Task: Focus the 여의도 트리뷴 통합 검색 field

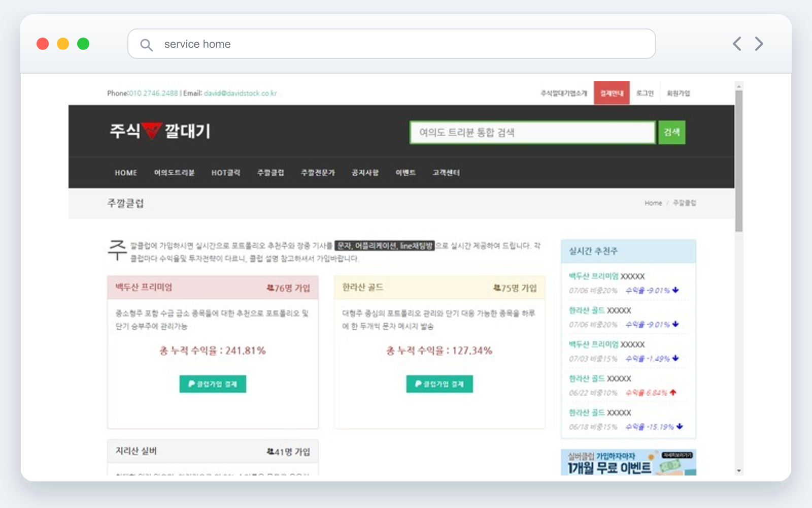Action: pos(532,133)
